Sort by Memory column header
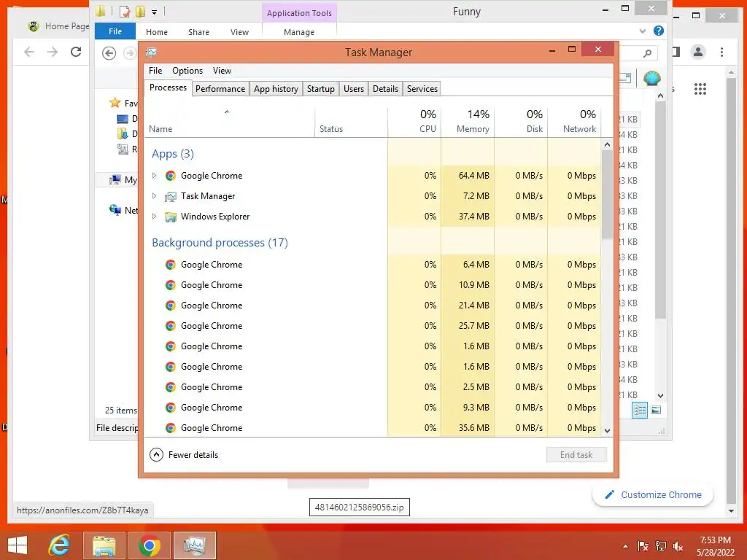747x560 pixels. pyautogui.click(x=468, y=122)
